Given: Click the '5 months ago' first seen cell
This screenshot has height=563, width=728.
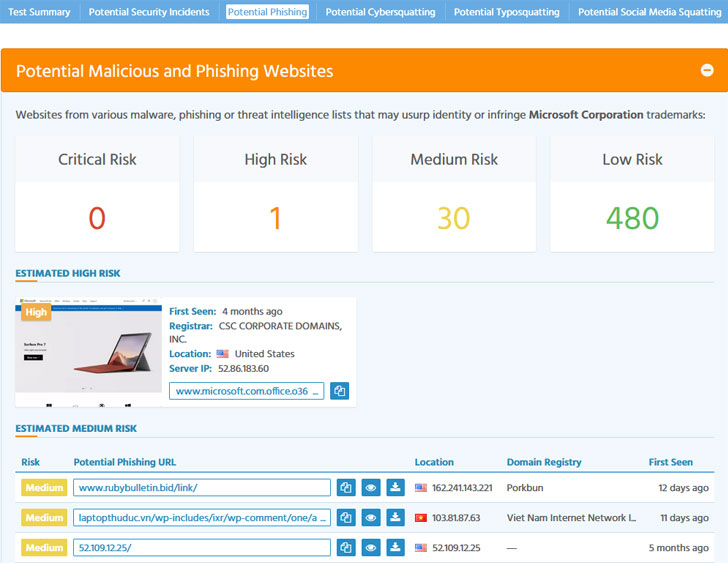Looking at the screenshot, I should (x=678, y=548).
